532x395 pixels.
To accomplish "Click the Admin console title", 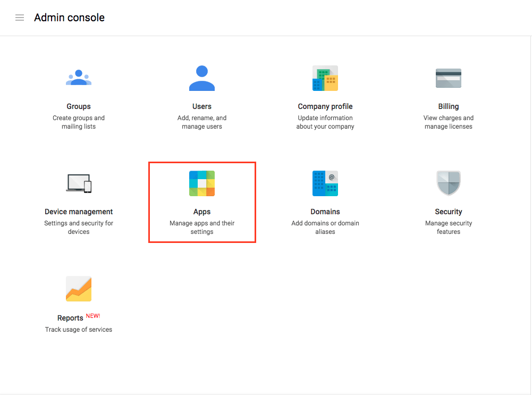I will (x=69, y=17).
